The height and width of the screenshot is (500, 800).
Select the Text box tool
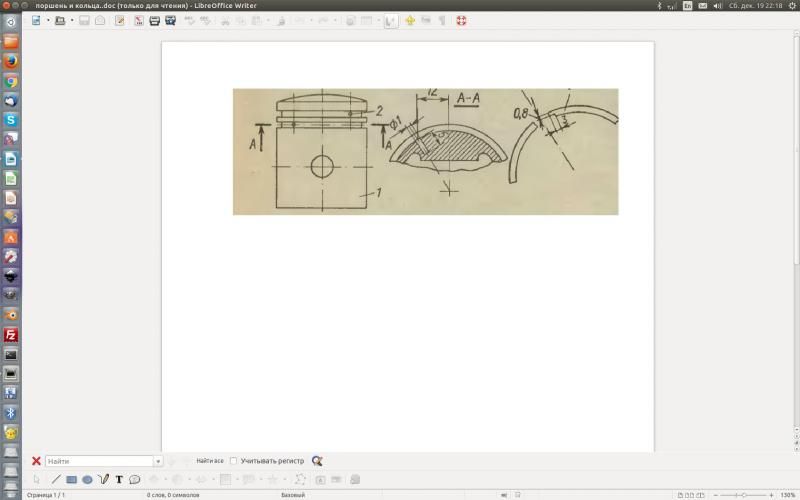click(x=119, y=480)
